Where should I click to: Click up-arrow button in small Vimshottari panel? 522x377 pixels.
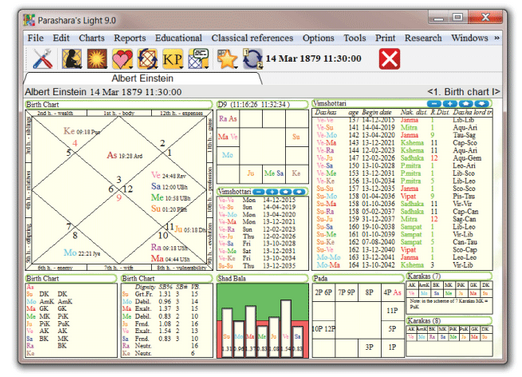(286, 192)
